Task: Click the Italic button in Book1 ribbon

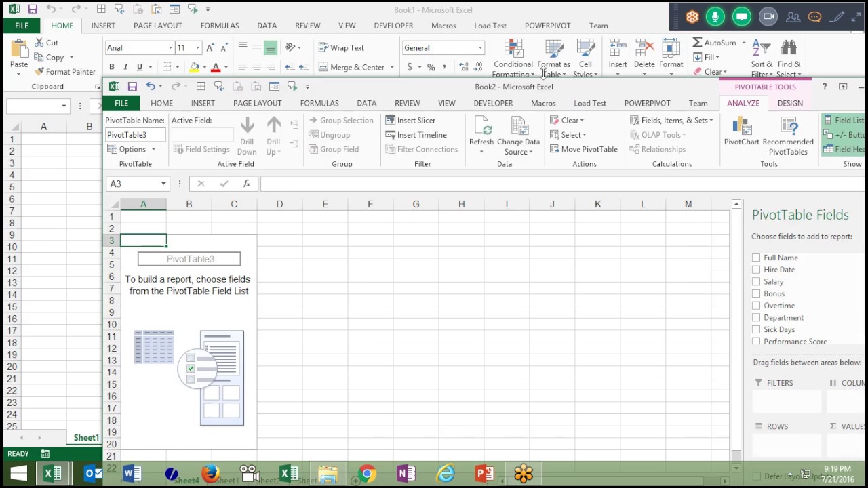Action: click(x=125, y=67)
